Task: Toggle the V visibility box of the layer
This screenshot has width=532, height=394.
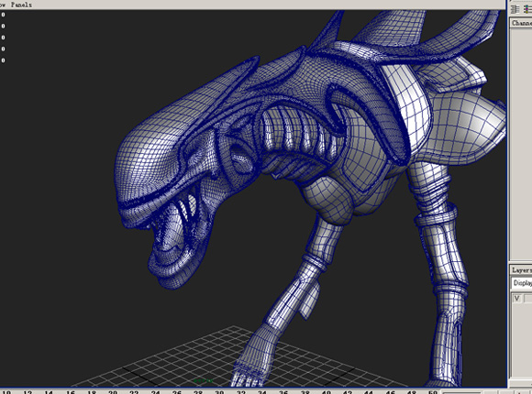Action: 516,299
